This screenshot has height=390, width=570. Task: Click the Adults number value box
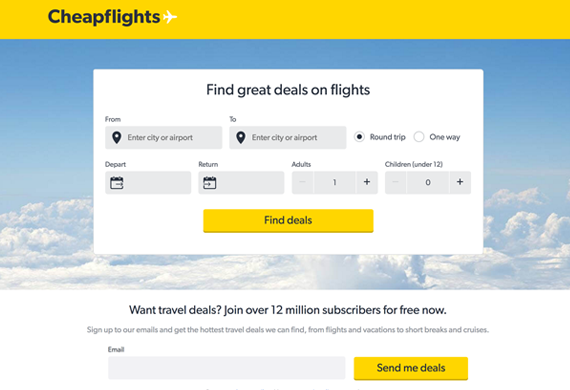[334, 182]
